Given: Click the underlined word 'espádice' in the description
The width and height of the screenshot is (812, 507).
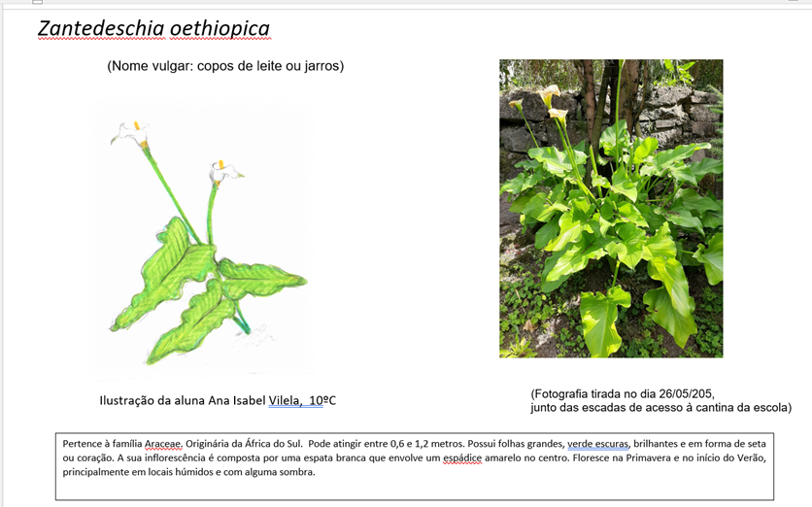Looking at the screenshot, I should click(462, 457).
